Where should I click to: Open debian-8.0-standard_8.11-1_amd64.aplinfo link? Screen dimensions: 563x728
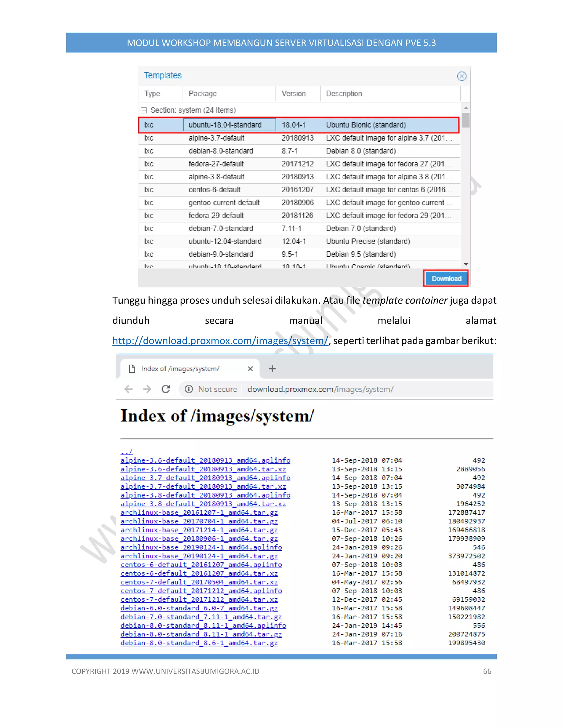[203, 626]
